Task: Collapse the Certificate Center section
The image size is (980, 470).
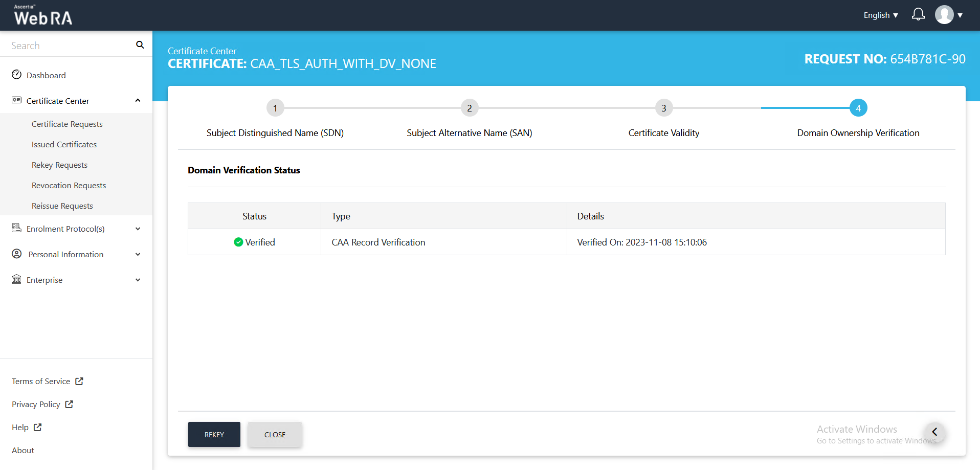Action: point(138,101)
